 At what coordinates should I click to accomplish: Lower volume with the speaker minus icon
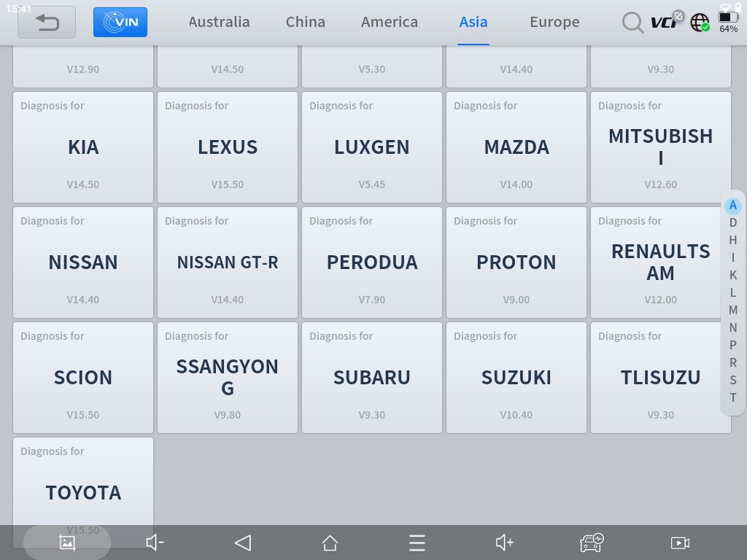coord(155,542)
